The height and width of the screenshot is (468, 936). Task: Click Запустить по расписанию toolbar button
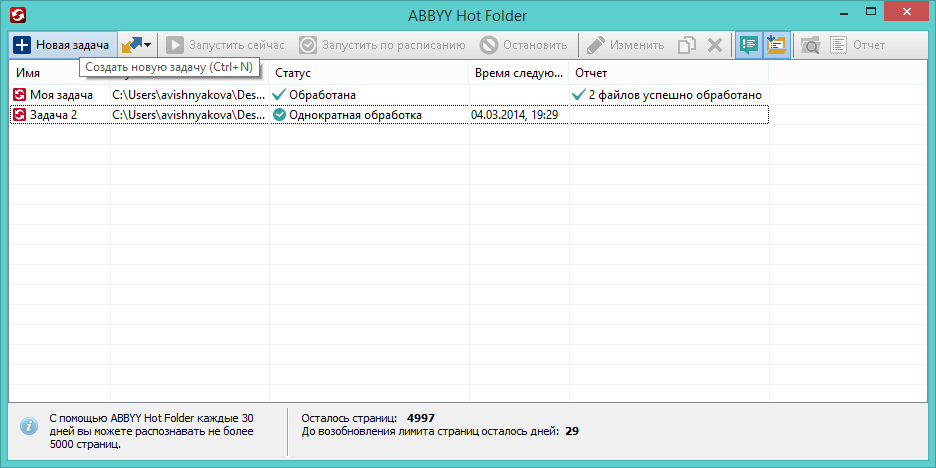tap(382, 45)
